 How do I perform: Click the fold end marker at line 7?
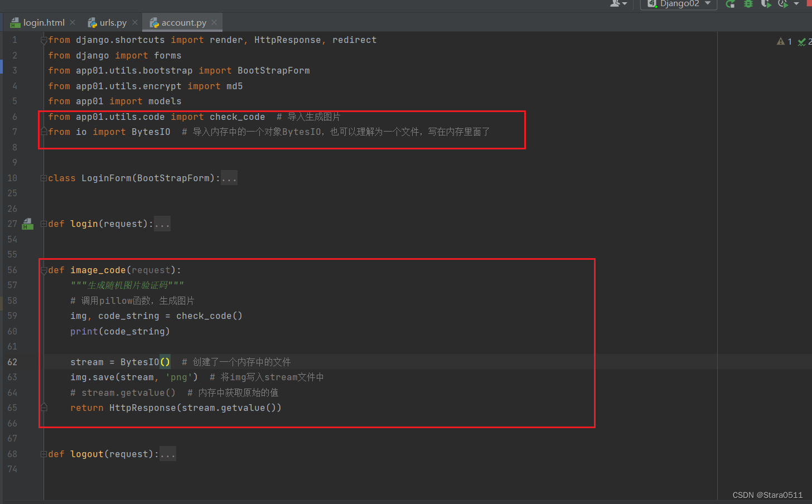(x=43, y=132)
